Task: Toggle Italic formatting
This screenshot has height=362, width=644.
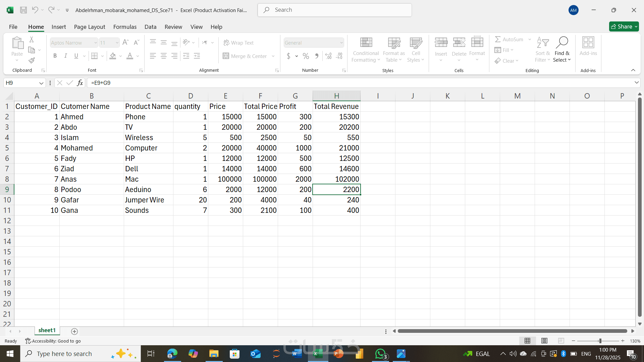Action: 66,56
